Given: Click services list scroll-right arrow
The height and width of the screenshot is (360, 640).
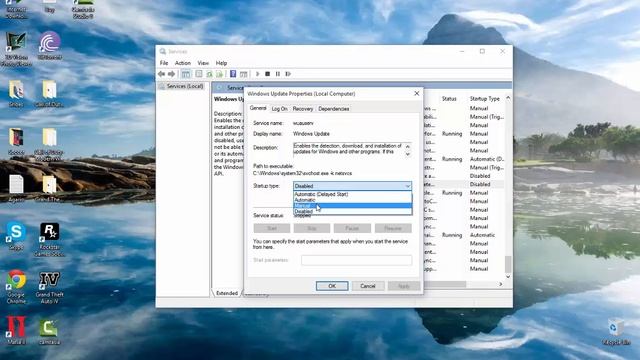Looking at the screenshot, I should (501, 284).
